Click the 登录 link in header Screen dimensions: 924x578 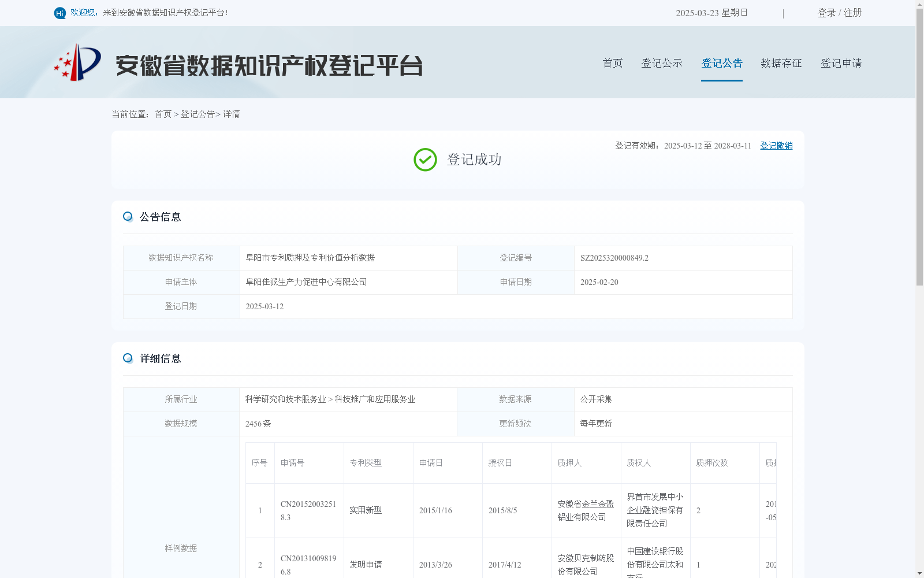click(x=826, y=13)
